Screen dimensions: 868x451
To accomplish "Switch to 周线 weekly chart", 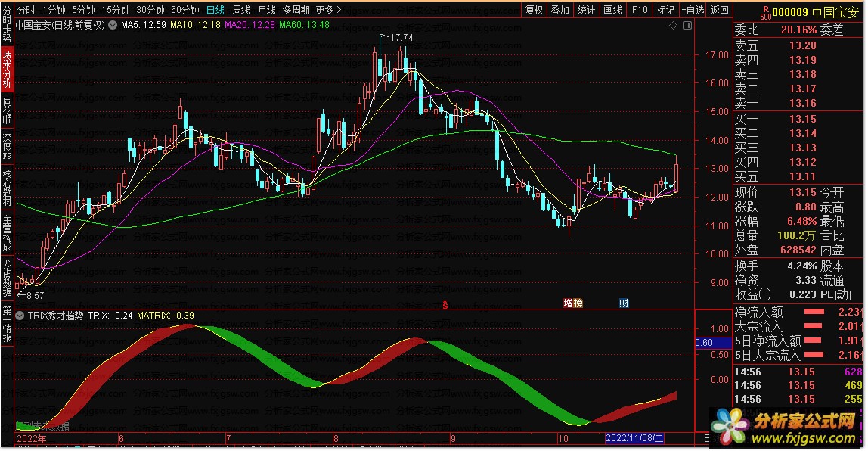I will click(x=240, y=10).
